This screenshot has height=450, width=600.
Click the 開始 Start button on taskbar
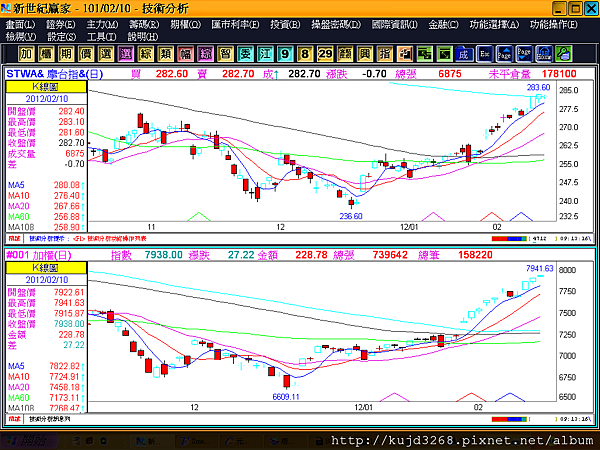pos(28,441)
